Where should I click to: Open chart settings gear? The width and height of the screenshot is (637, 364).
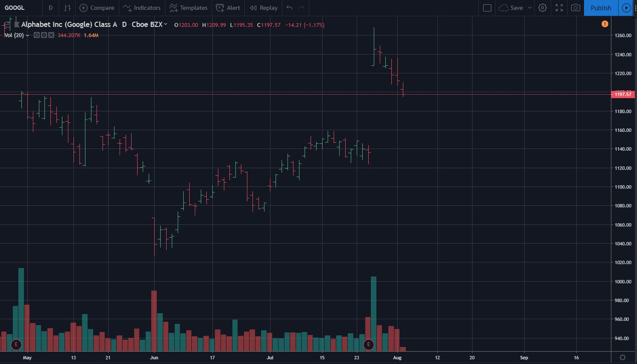[543, 8]
